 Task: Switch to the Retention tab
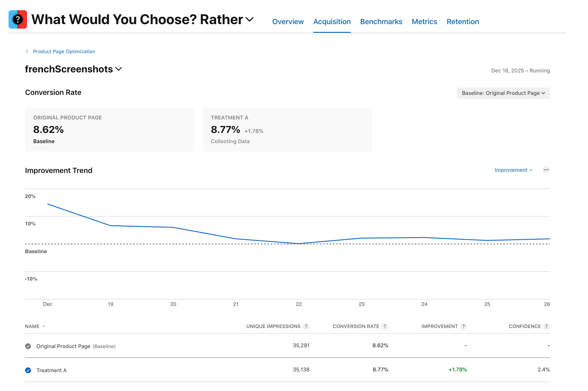pyautogui.click(x=463, y=22)
